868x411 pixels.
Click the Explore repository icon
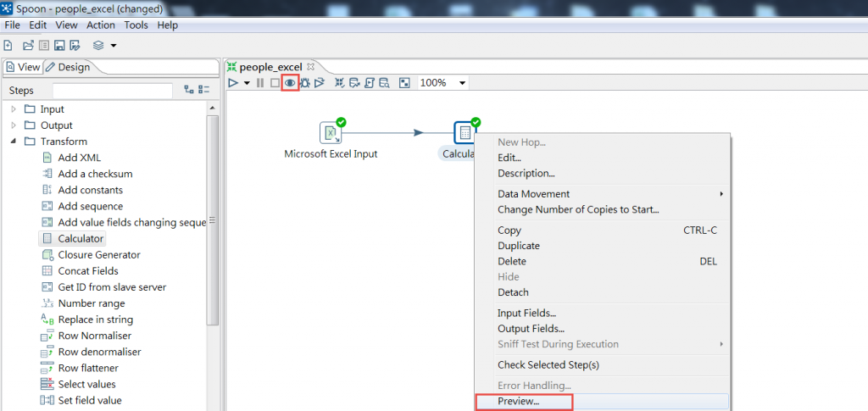(x=44, y=46)
